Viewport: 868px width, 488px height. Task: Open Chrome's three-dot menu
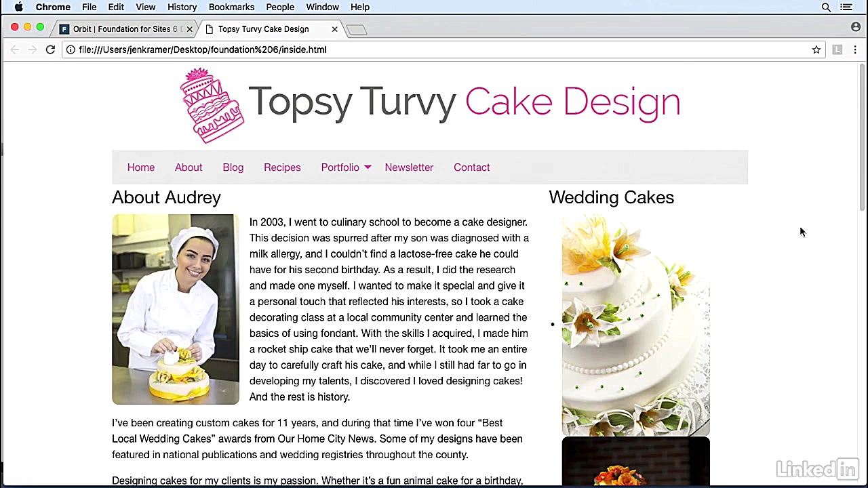click(855, 49)
